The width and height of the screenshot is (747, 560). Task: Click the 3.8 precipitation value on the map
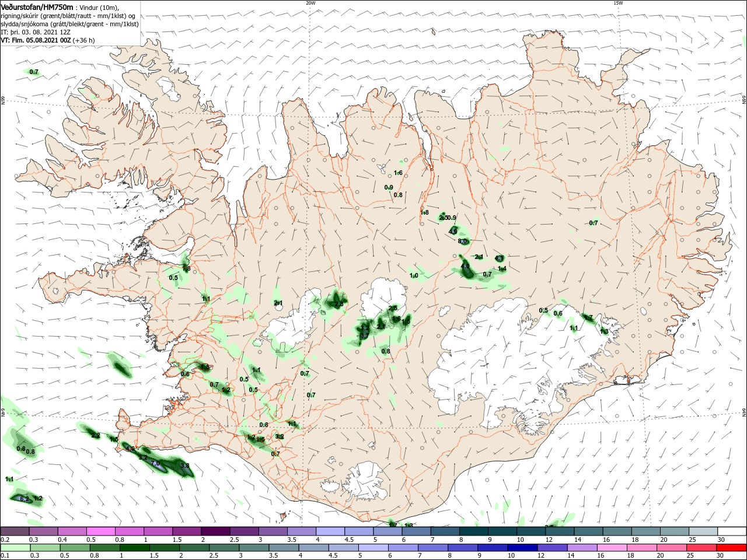(x=185, y=466)
